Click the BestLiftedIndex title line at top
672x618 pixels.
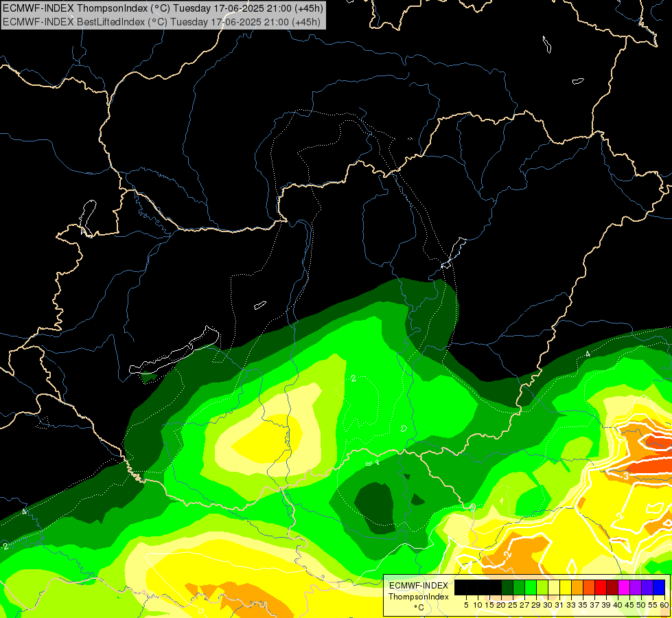click(161, 21)
